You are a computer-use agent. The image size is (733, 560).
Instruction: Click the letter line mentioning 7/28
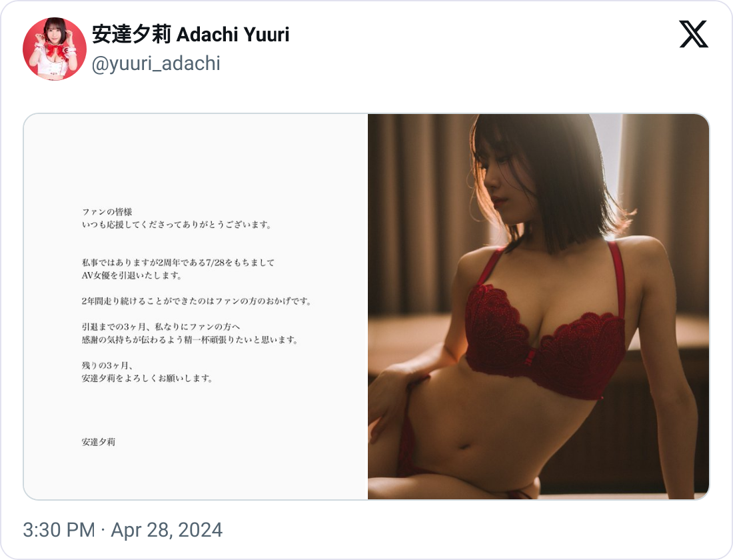pyautogui.click(x=178, y=263)
